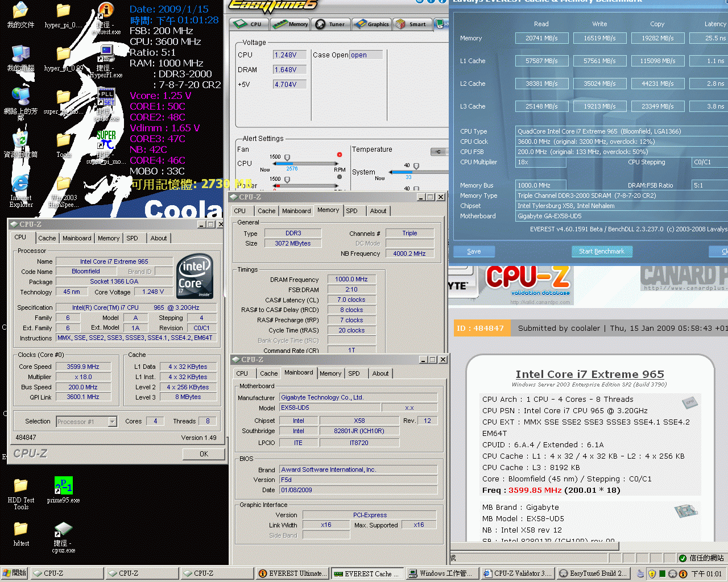This screenshot has width=728, height=582.
Task: Click the L1 Cache Copy 115098 MB/s value
Action: [x=657, y=61]
